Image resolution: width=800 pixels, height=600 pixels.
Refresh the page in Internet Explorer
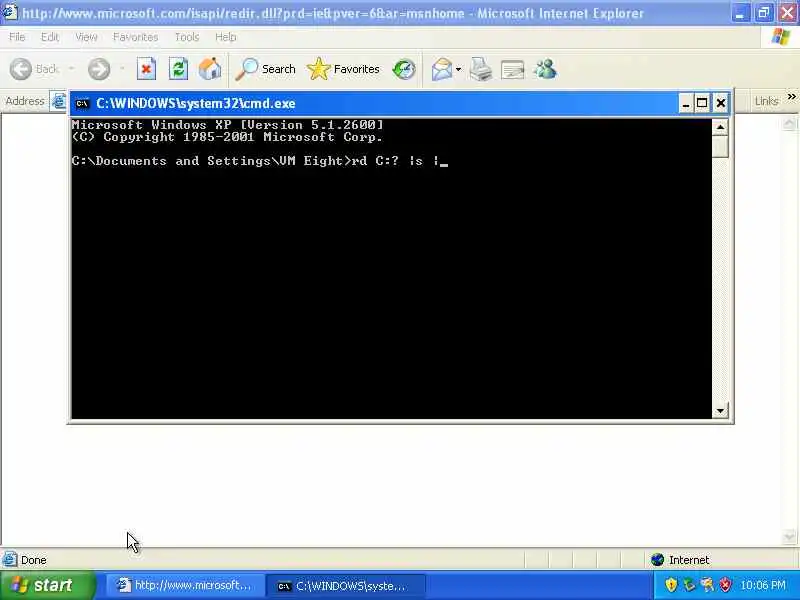[178, 69]
